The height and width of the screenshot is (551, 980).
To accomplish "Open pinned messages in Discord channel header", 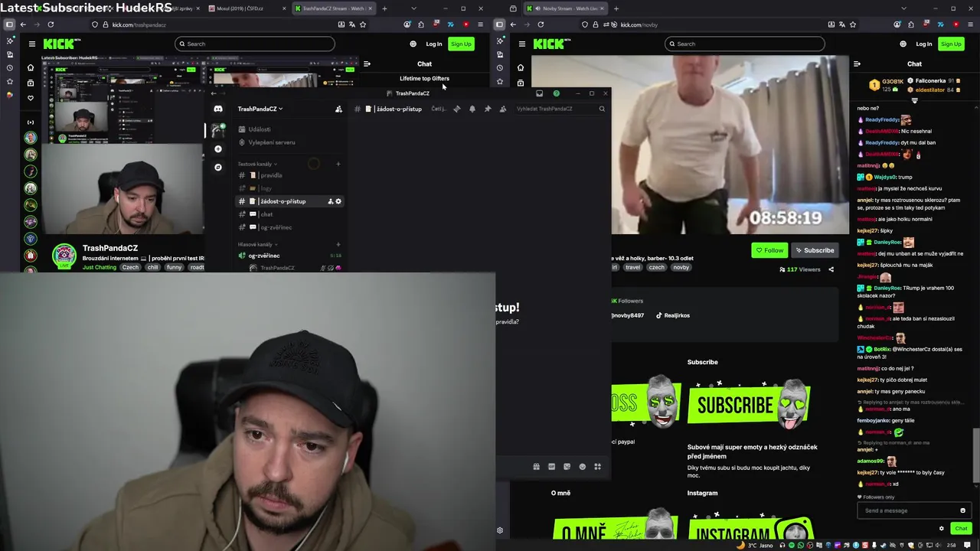I will point(488,109).
